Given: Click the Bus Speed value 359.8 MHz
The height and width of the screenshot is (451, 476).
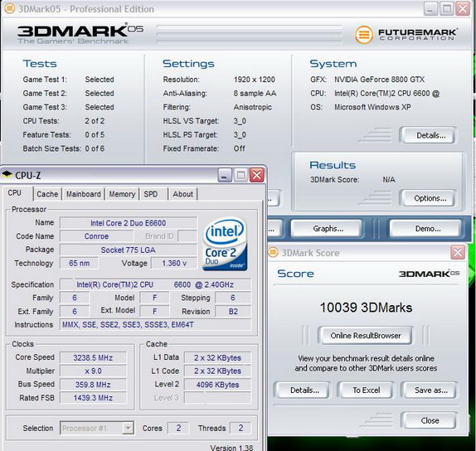Looking at the screenshot, I should click(x=93, y=385).
